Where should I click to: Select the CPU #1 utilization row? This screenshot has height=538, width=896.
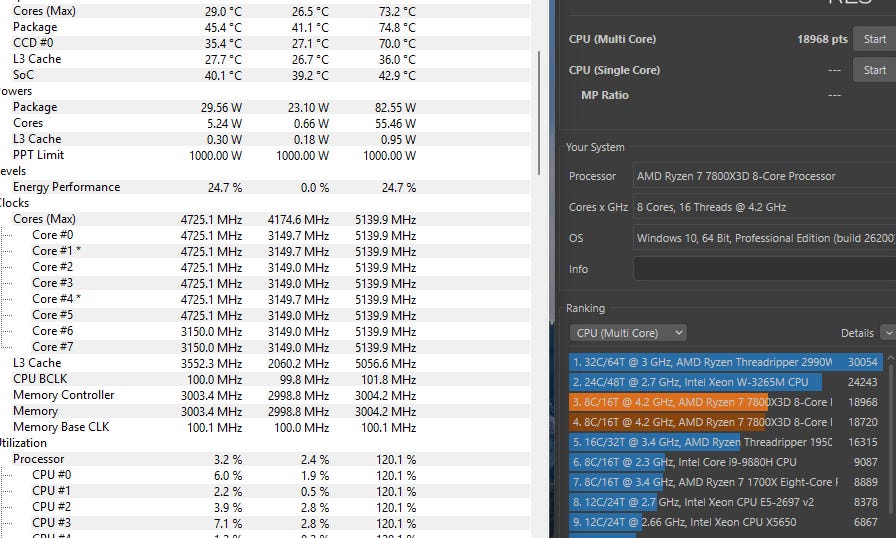[x=265, y=491]
